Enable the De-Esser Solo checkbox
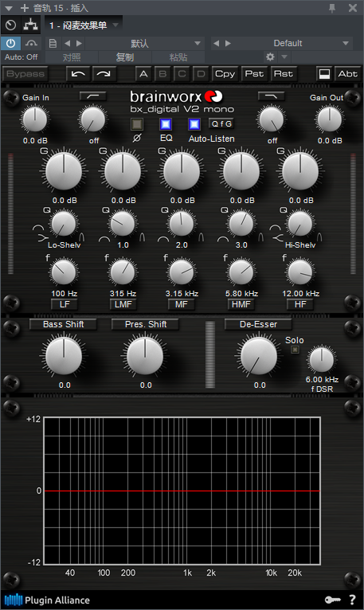Screen dimensions: 364x610 click(x=295, y=350)
